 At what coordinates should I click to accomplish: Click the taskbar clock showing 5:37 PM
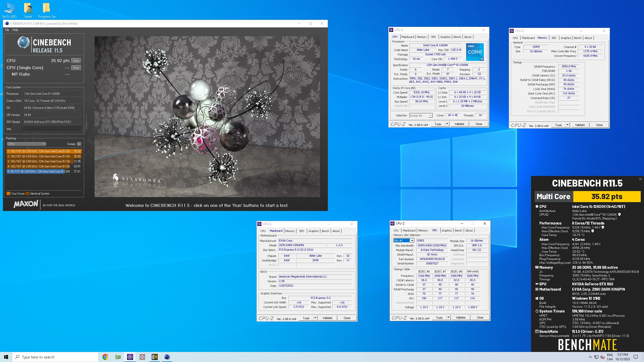pos(622,357)
